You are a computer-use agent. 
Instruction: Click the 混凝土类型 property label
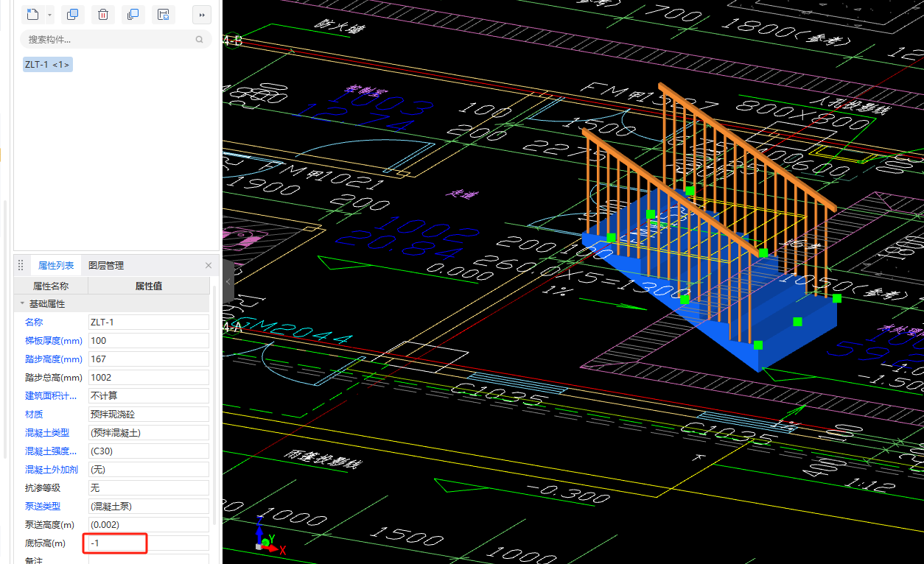coord(47,432)
